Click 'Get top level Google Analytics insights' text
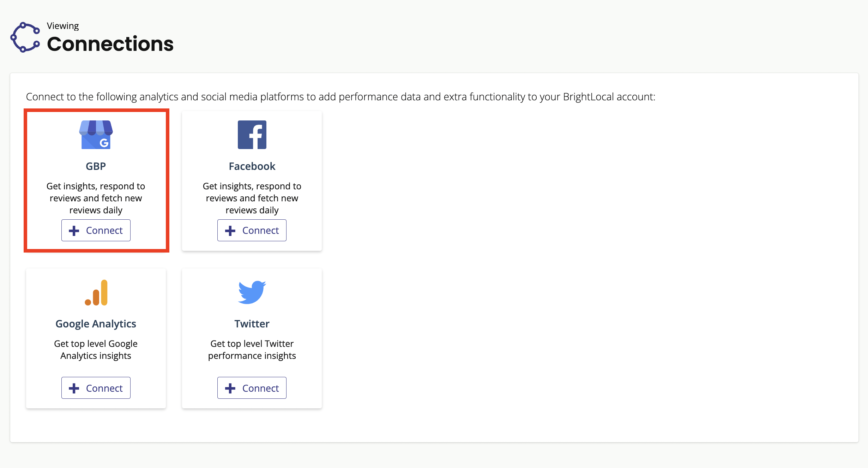 (x=96, y=350)
